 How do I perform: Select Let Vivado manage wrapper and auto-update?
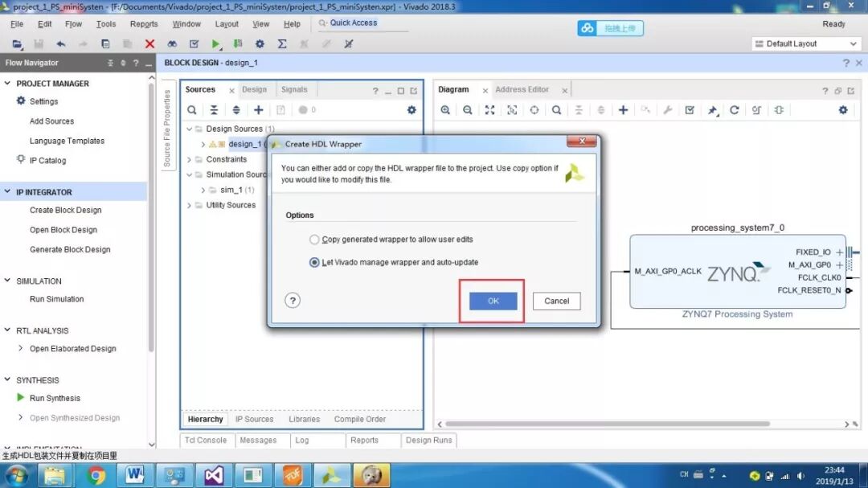(314, 262)
